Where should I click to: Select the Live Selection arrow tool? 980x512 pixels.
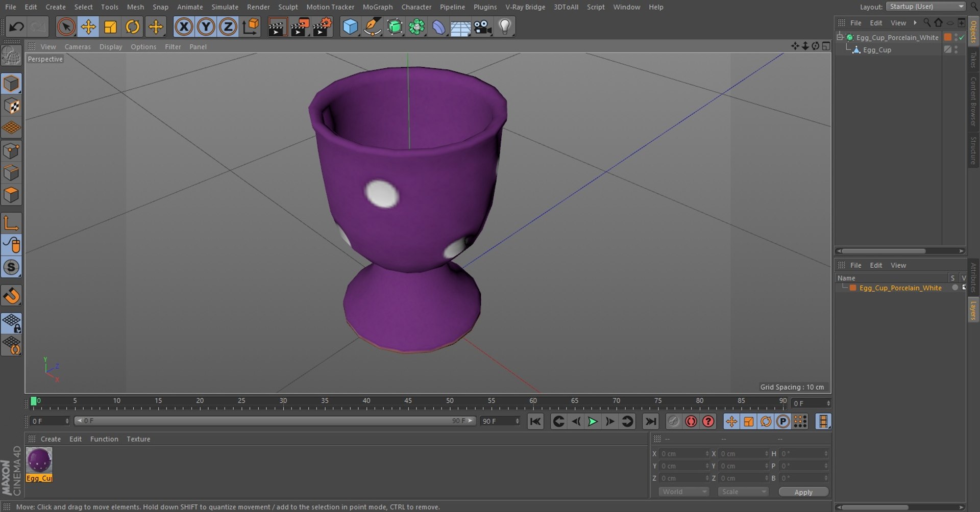[66, 27]
